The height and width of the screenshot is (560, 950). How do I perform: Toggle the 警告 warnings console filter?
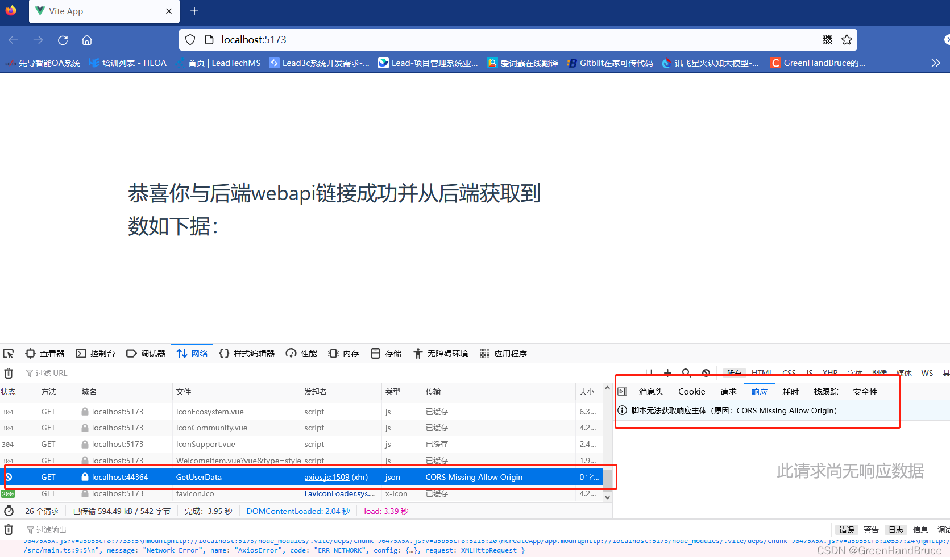871,530
